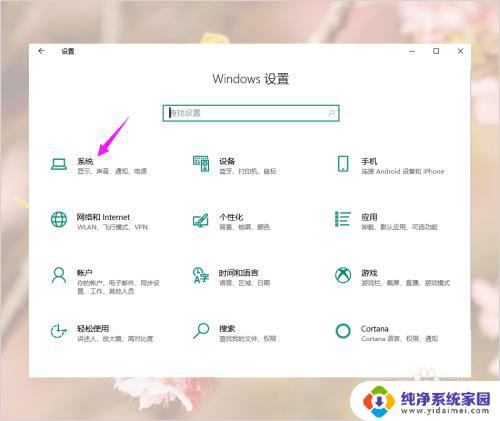
Task: Select the 轻松使用 title text
Action: tap(93, 329)
